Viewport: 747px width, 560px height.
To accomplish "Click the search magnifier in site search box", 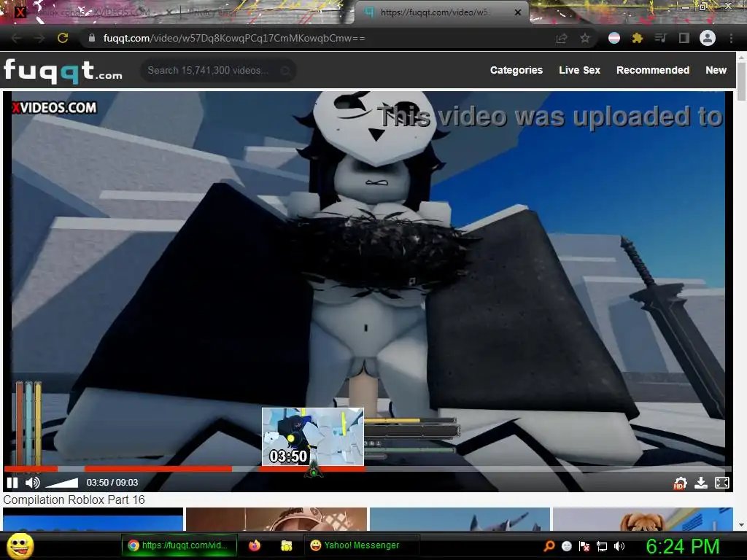I will tap(285, 71).
